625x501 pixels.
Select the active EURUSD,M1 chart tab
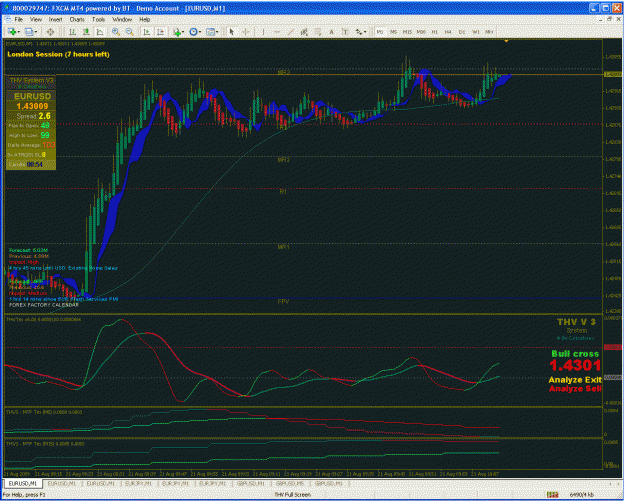pos(23,483)
